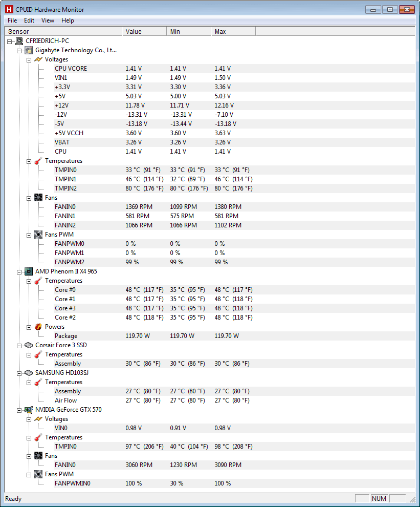Open the Help menu
420x507 pixels.
[x=68, y=20]
